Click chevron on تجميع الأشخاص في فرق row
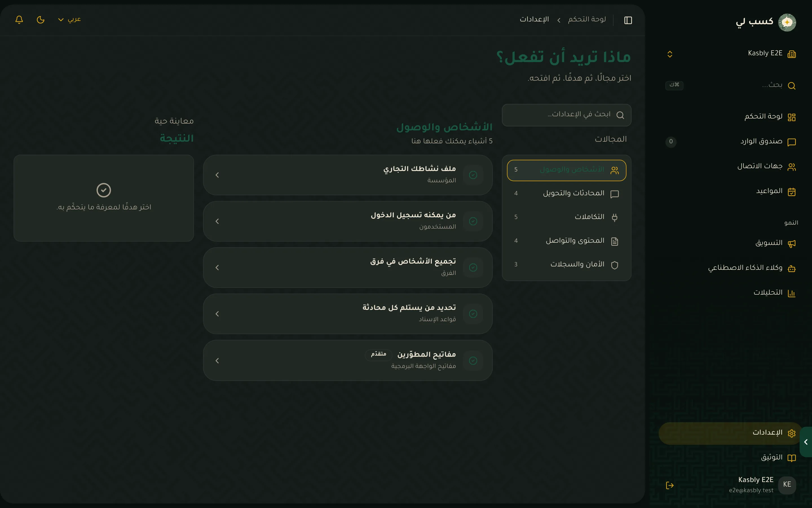This screenshot has width=812, height=508. click(217, 268)
